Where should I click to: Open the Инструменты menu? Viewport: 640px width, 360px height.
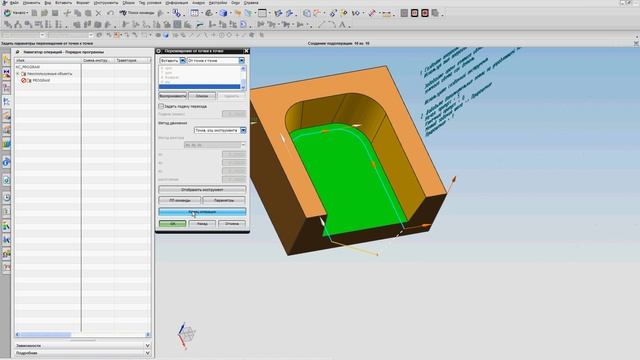[x=106, y=2]
